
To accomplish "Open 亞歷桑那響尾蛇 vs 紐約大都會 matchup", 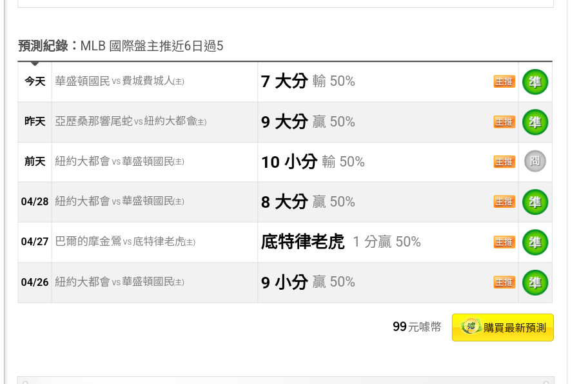I will (131, 121).
